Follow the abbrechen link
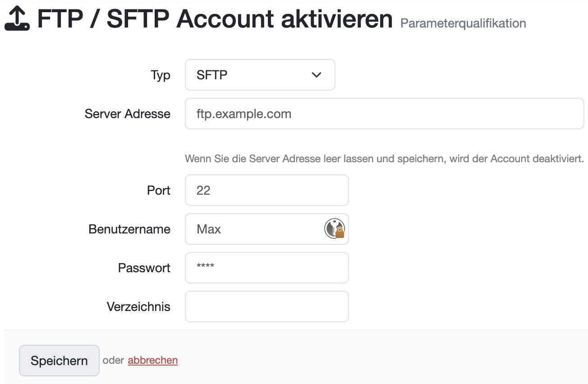The image size is (588, 384). [x=153, y=361]
